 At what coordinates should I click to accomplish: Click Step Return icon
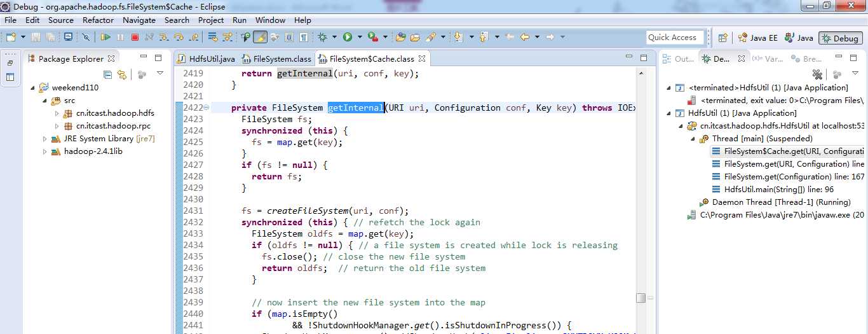193,38
